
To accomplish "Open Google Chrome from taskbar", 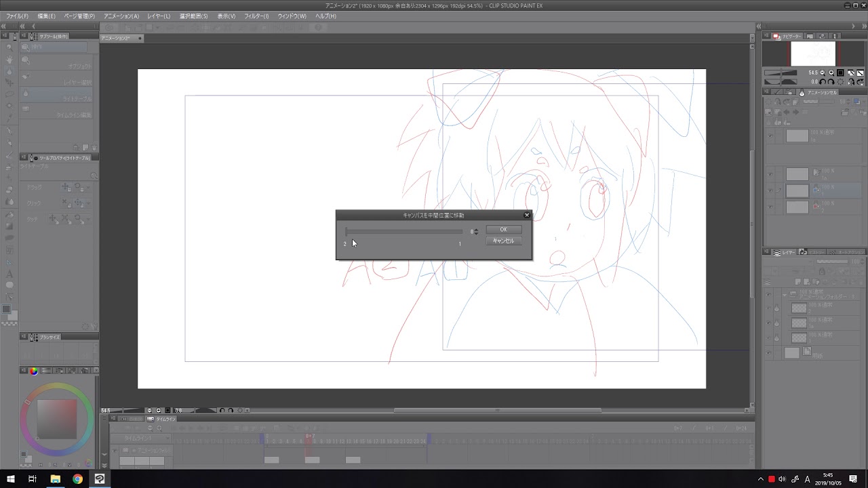I will [77, 479].
